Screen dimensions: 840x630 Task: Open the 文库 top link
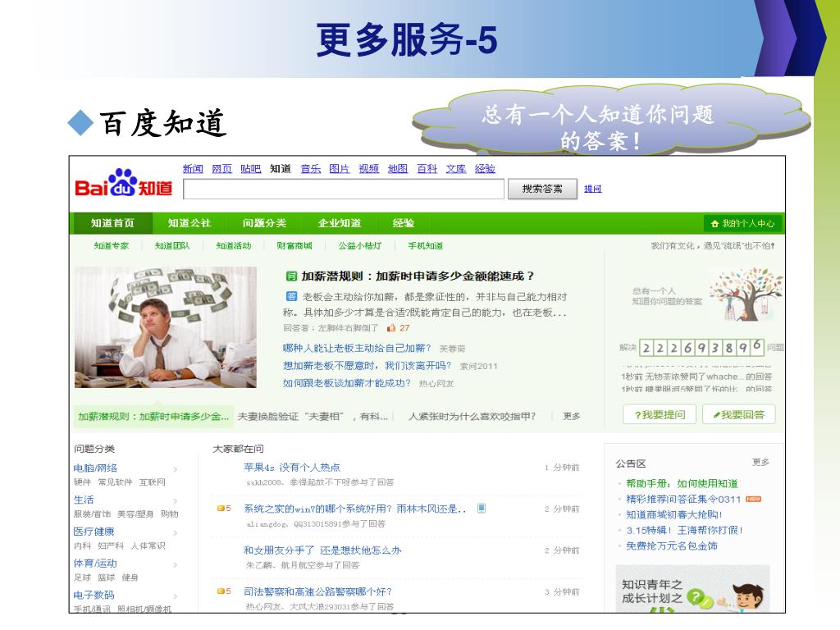(456, 169)
